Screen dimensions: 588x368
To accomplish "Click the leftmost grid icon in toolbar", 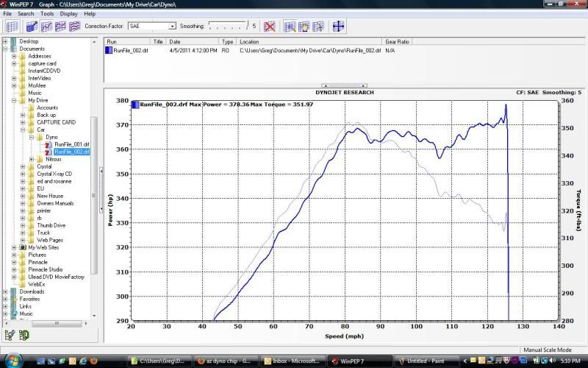I will pyautogui.click(x=12, y=26).
